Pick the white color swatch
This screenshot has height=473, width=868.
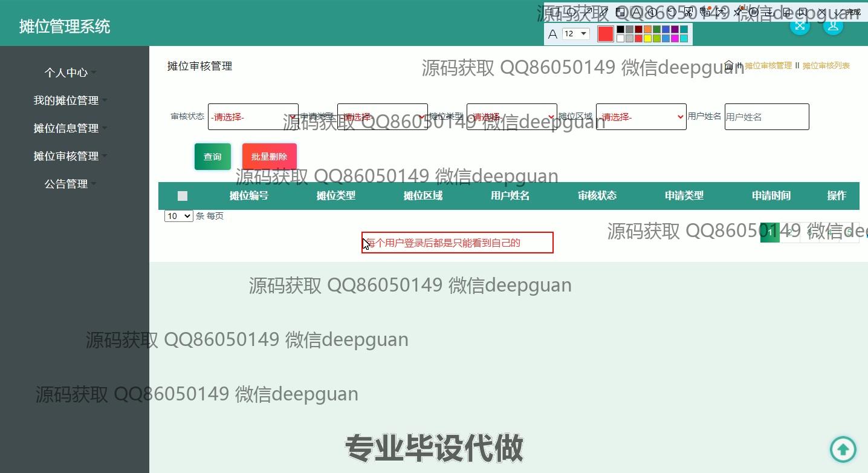pos(620,38)
